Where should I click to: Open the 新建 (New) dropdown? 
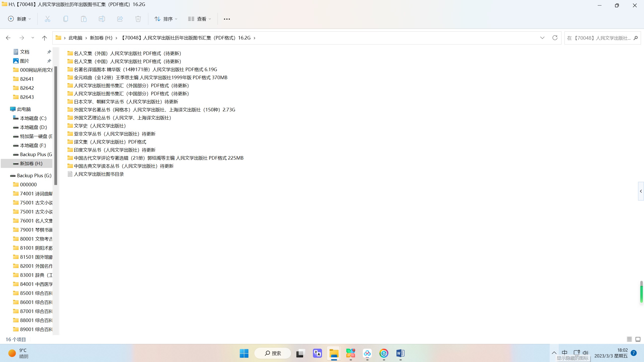tap(20, 19)
